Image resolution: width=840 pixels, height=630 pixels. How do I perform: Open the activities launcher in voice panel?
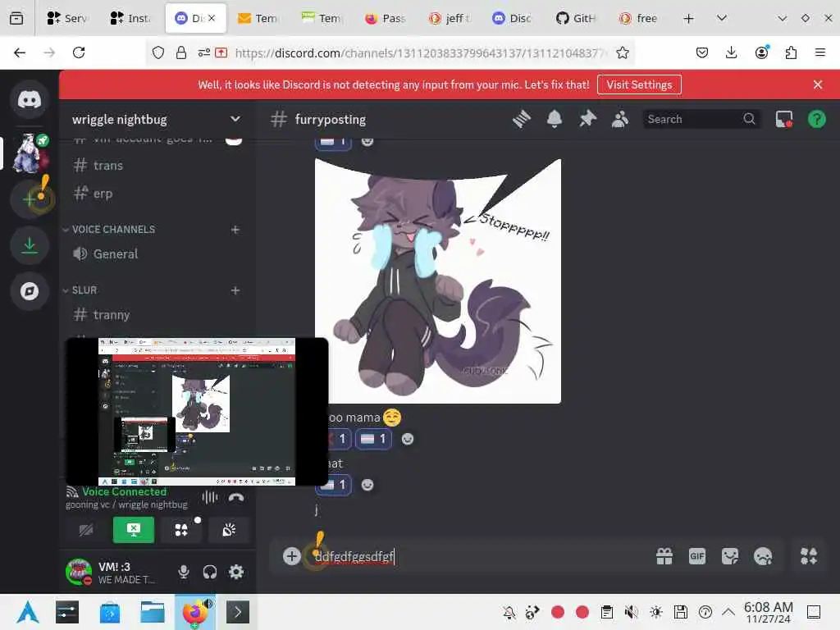[181, 530]
